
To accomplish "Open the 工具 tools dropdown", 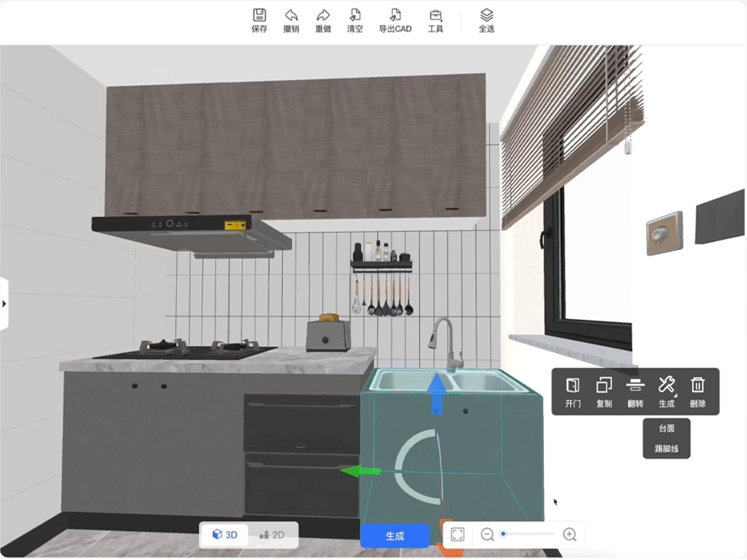I will click(435, 21).
